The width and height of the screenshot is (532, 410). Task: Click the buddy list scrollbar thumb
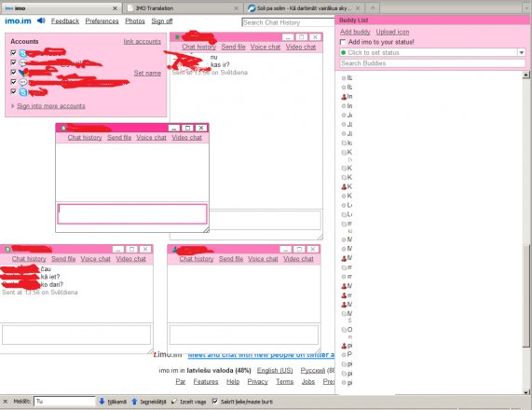coord(525,295)
